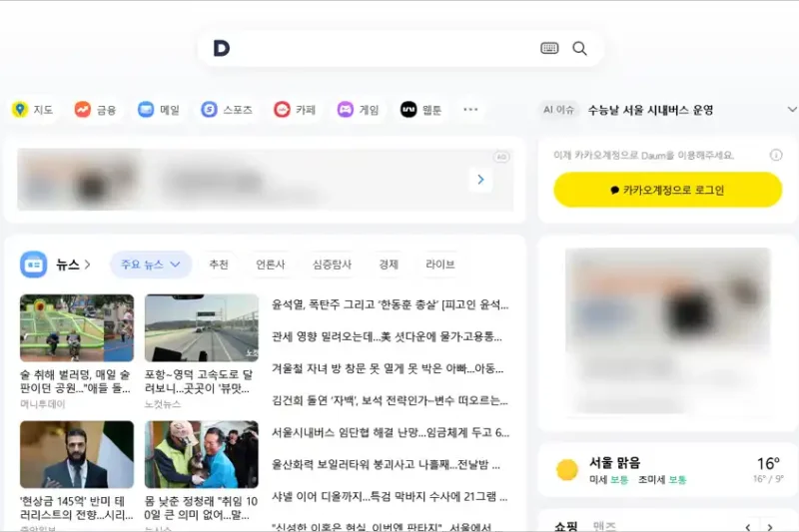Open 스포츠 sports shortcut icon

[209, 110]
